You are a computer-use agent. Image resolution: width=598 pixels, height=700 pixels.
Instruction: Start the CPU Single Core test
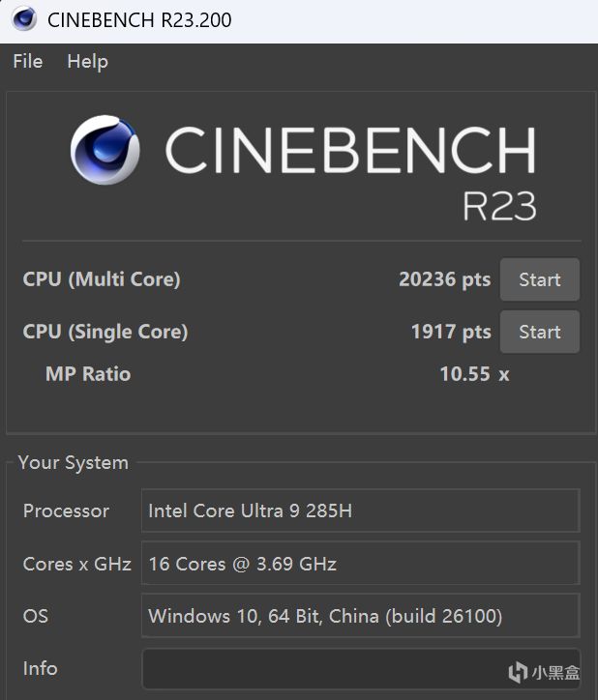point(539,332)
